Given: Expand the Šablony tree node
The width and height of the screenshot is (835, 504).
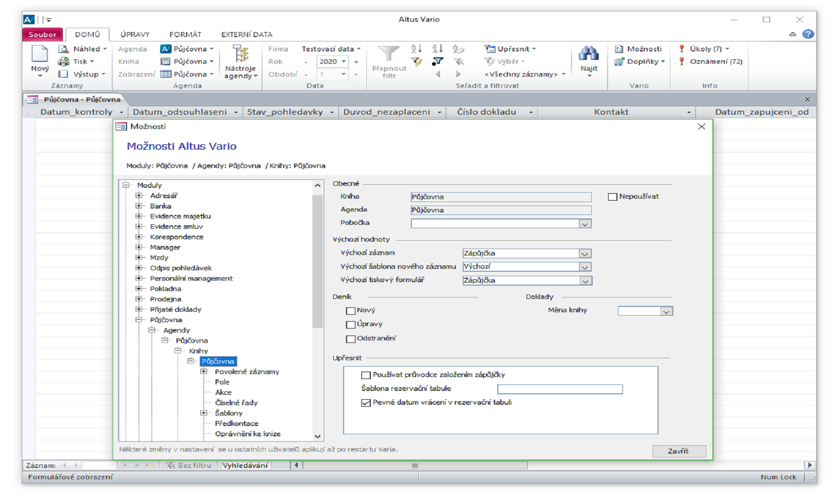Looking at the screenshot, I should [x=204, y=413].
